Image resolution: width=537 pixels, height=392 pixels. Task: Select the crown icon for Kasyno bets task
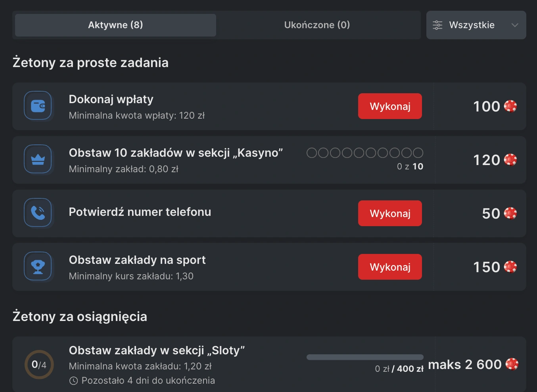point(38,159)
